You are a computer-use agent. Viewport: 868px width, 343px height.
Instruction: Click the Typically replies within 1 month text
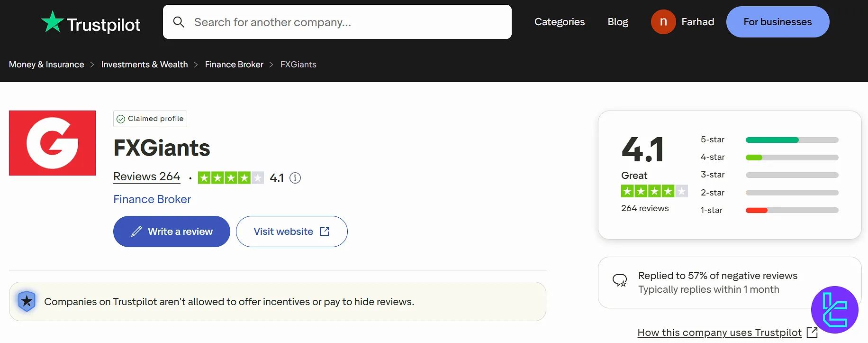click(709, 289)
